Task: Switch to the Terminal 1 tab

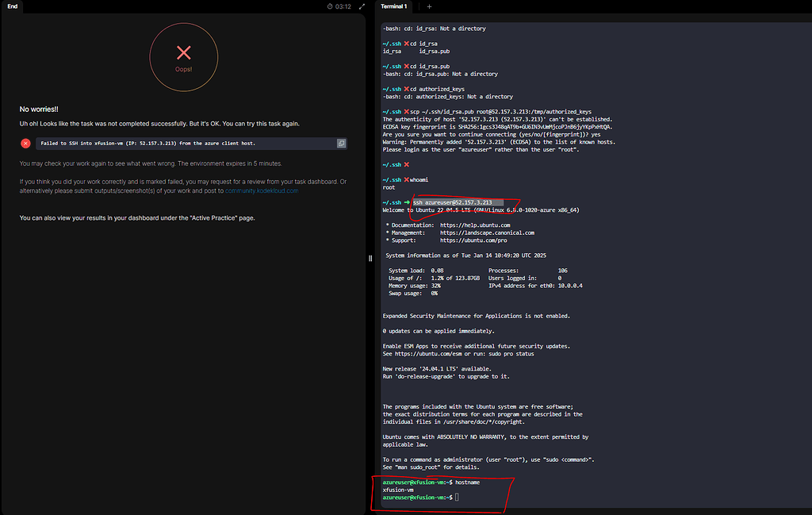Action: click(x=393, y=6)
